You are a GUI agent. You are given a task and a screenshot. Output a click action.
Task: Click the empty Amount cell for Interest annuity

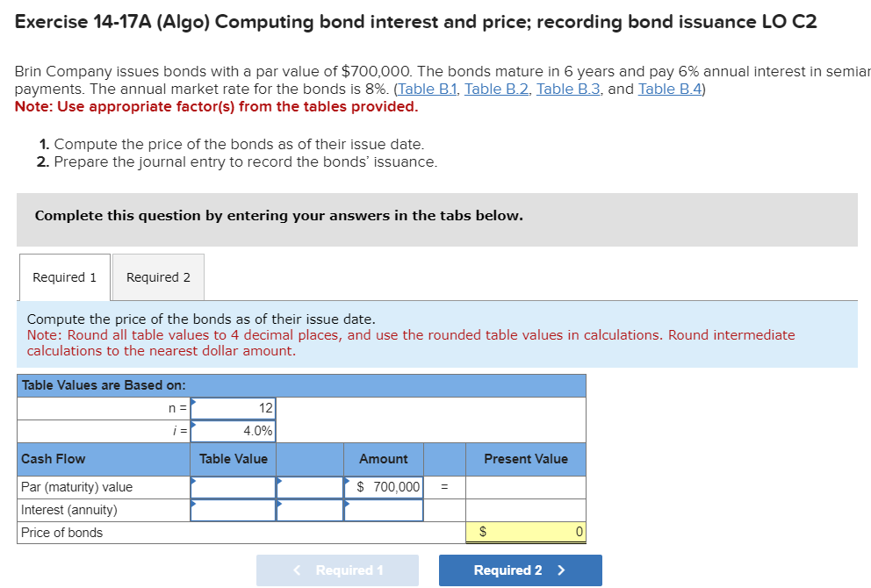[x=385, y=509]
